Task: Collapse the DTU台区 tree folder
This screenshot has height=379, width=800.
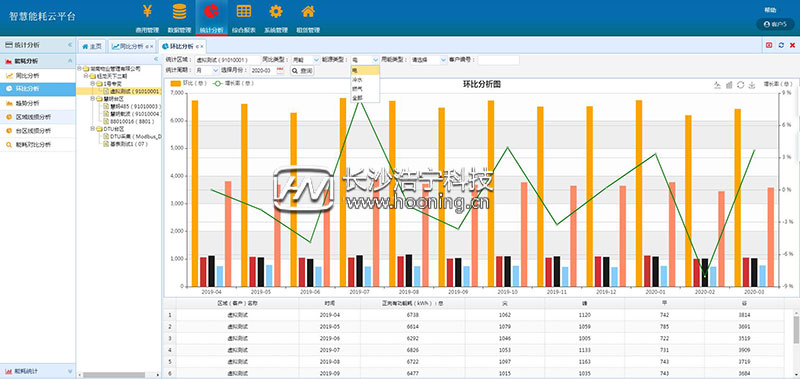Action: (92, 129)
